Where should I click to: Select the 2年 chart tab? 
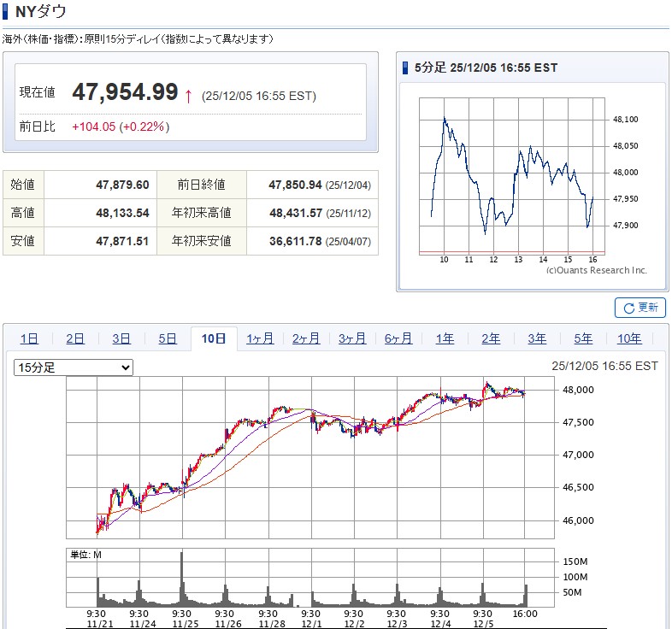(x=491, y=338)
